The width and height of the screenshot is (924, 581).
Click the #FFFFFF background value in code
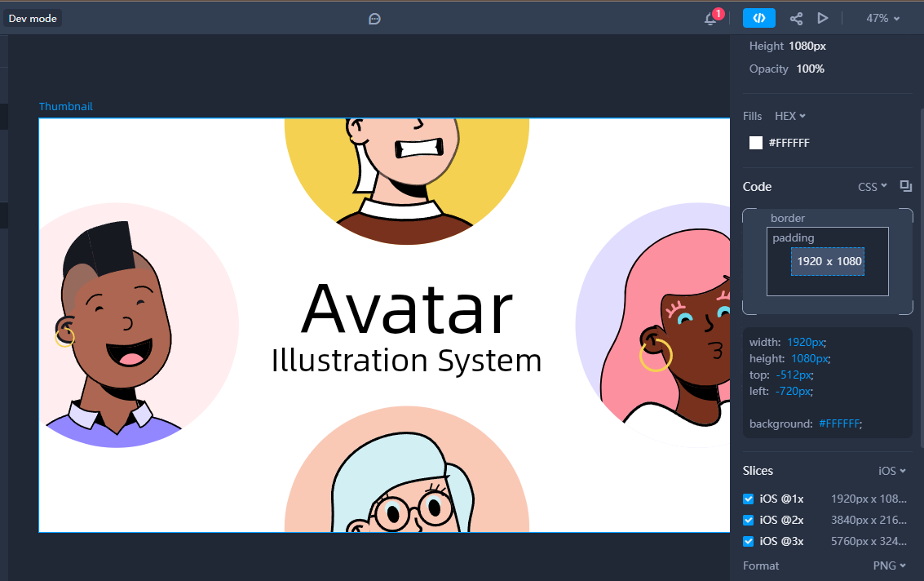(x=839, y=424)
